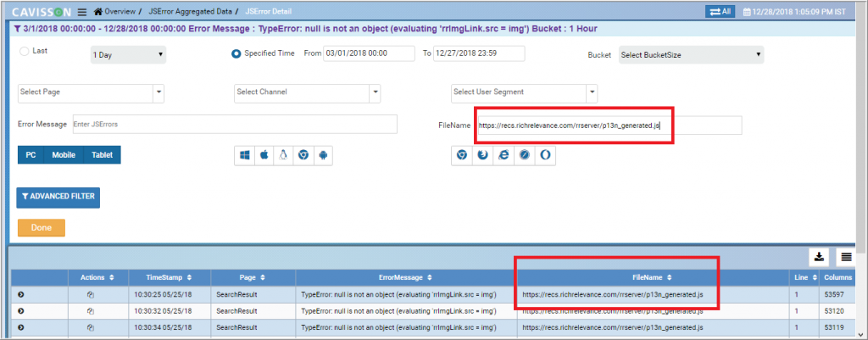
Task: Filter by Apple operating system icon
Action: (x=264, y=156)
